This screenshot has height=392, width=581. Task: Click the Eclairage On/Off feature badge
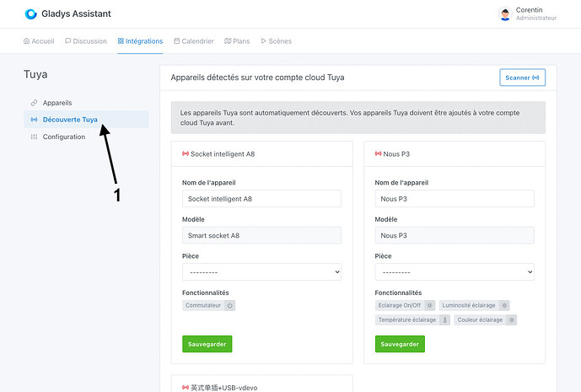point(405,305)
